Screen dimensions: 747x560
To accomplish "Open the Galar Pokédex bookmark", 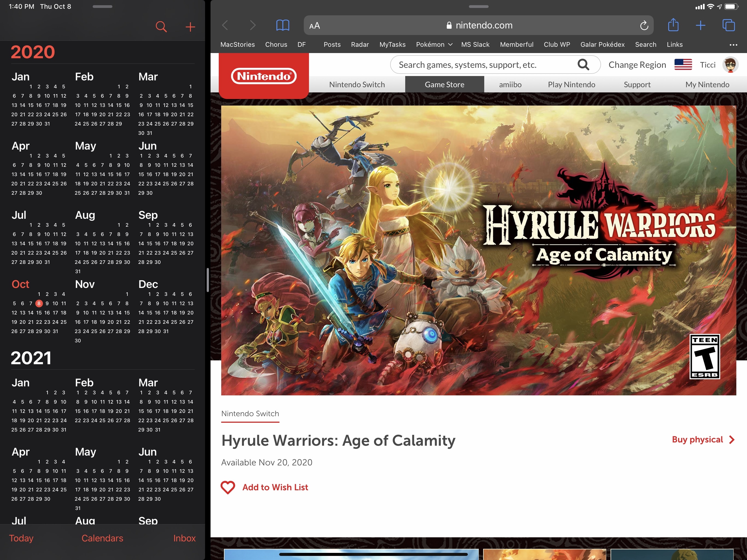I will point(602,45).
